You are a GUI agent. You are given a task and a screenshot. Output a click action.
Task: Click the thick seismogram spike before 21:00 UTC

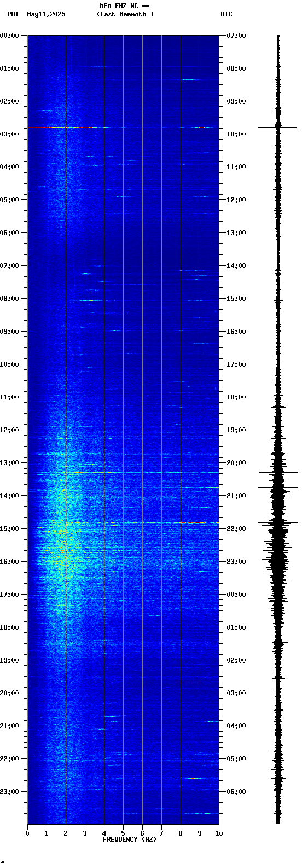[278, 487]
